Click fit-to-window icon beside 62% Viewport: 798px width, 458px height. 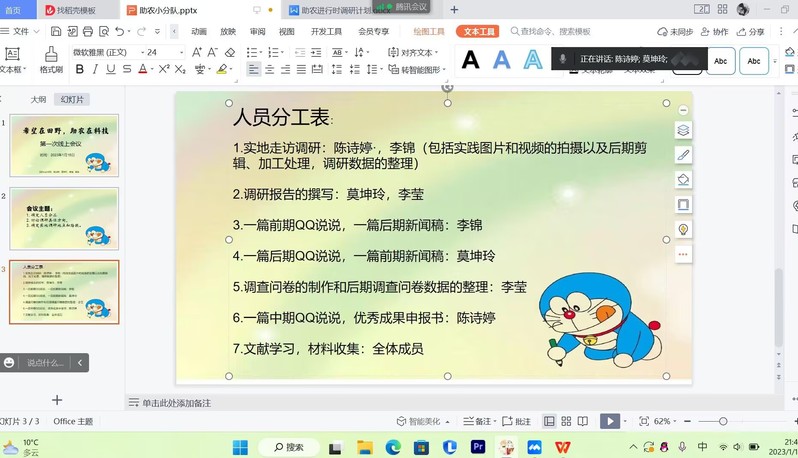click(644, 421)
